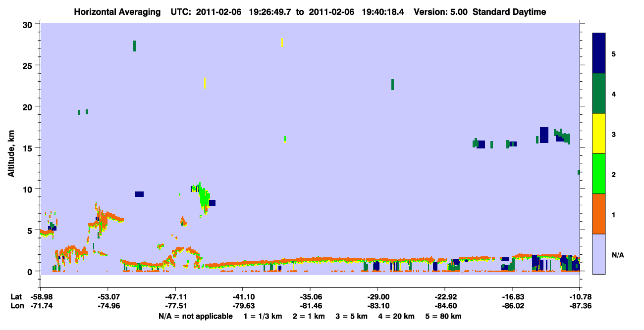This screenshot has height=330, width=644.
Task: Click the latitude value '-29.00'
Action: pyautogui.click(x=377, y=297)
